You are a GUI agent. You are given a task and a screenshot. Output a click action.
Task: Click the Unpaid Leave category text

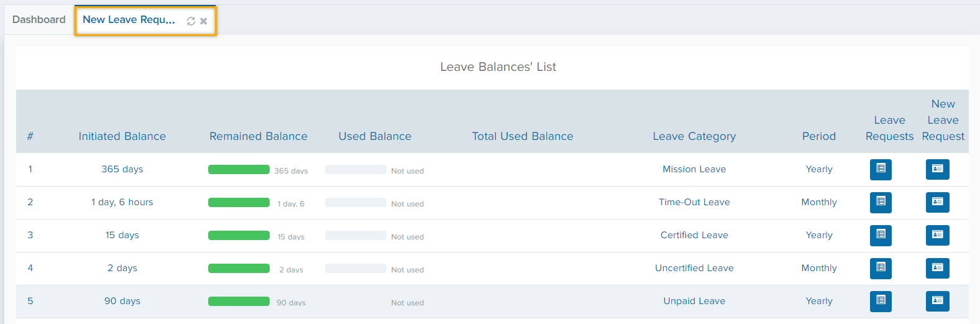point(694,301)
